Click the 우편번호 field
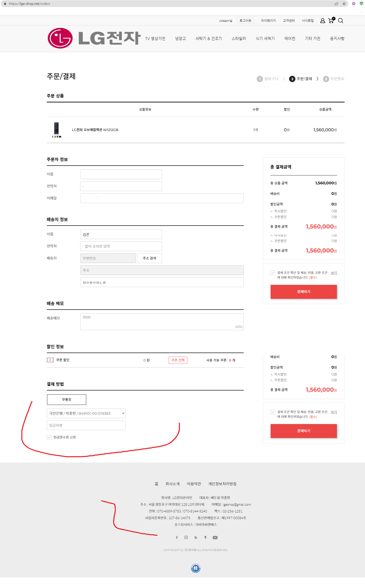This screenshot has width=365, height=588. [x=108, y=258]
